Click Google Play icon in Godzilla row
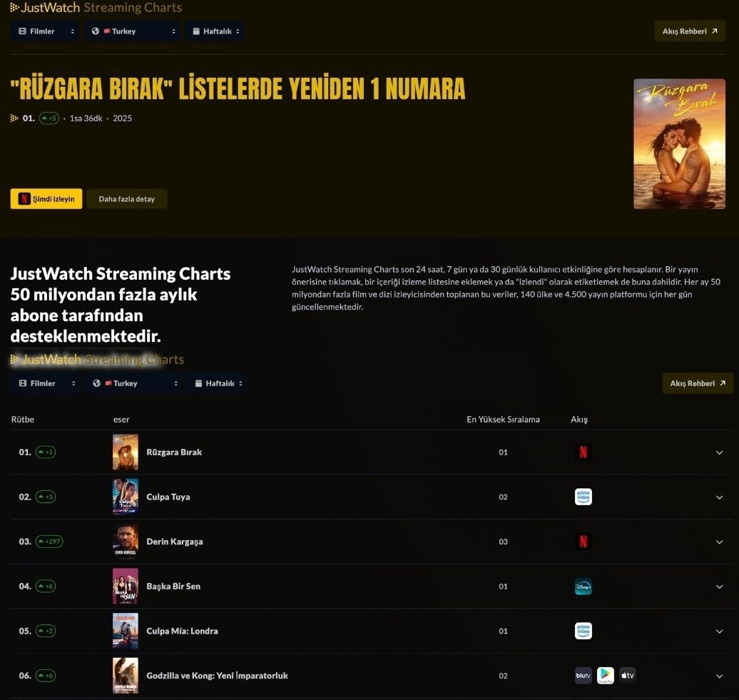Screen dimensions: 739x700 coord(606,676)
